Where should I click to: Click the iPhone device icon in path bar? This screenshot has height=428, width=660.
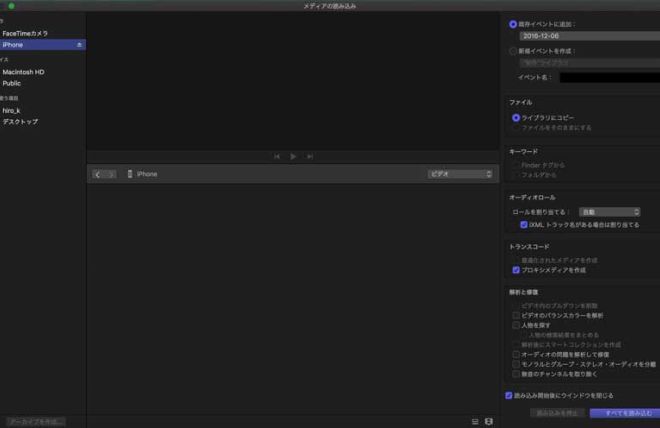tap(130, 174)
